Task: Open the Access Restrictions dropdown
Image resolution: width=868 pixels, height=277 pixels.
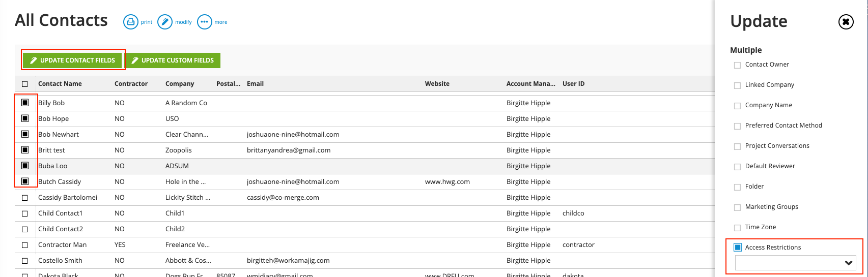Action: (x=795, y=263)
